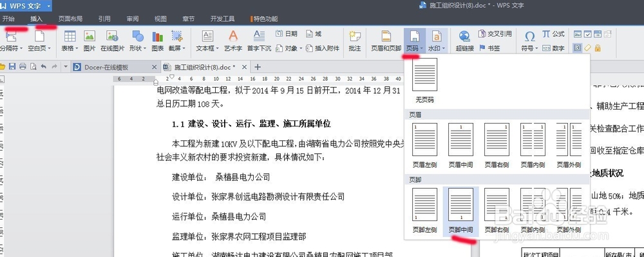This screenshot has width=644, height=257.
Task: Switch to the 开始 tab
Action: coord(8,19)
